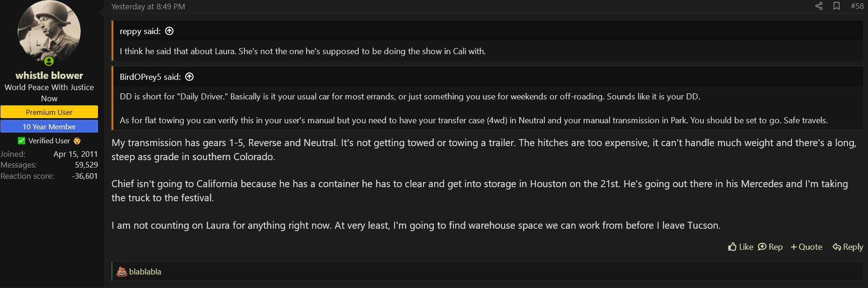View blablabla's profile from reactions
The width and height of the screenshot is (868, 288).
pos(145,272)
